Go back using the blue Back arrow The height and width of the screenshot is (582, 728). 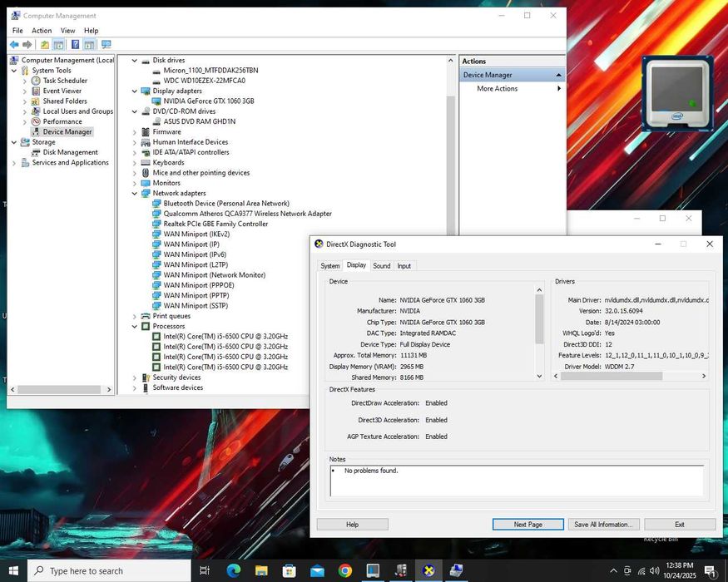[x=14, y=45]
